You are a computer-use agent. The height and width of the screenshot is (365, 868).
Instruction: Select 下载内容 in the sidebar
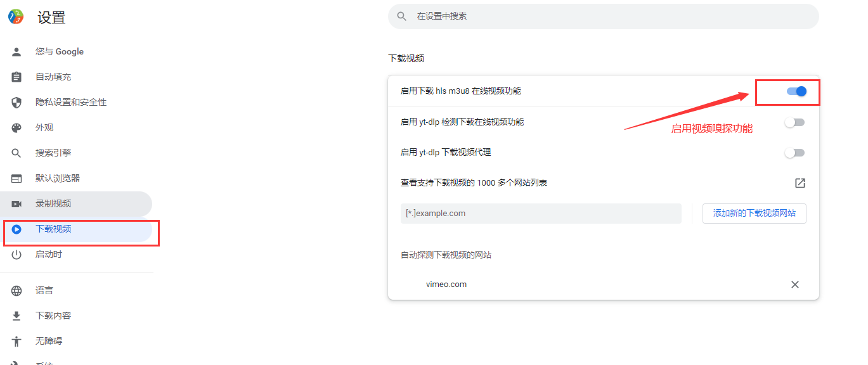tap(53, 316)
